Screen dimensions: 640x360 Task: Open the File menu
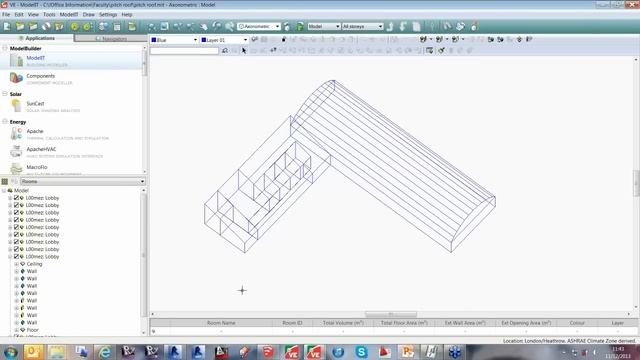pos(6,15)
